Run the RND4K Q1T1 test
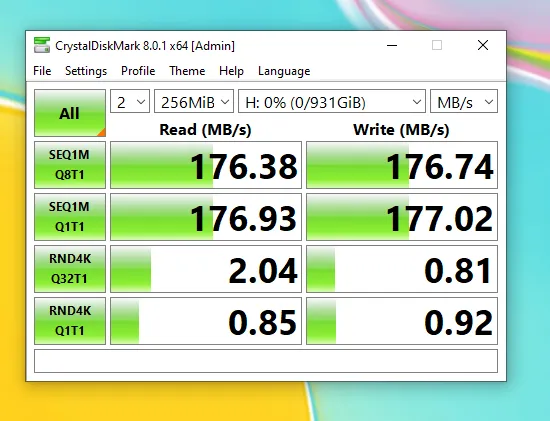The width and height of the screenshot is (550, 421). point(70,320)
